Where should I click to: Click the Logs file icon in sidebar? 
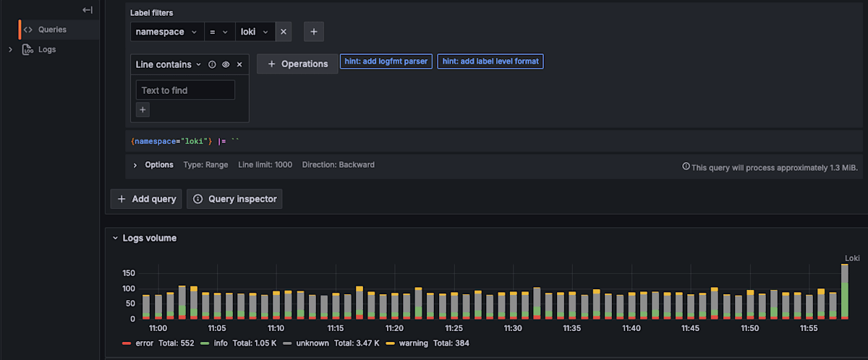(x=28, y=50)
